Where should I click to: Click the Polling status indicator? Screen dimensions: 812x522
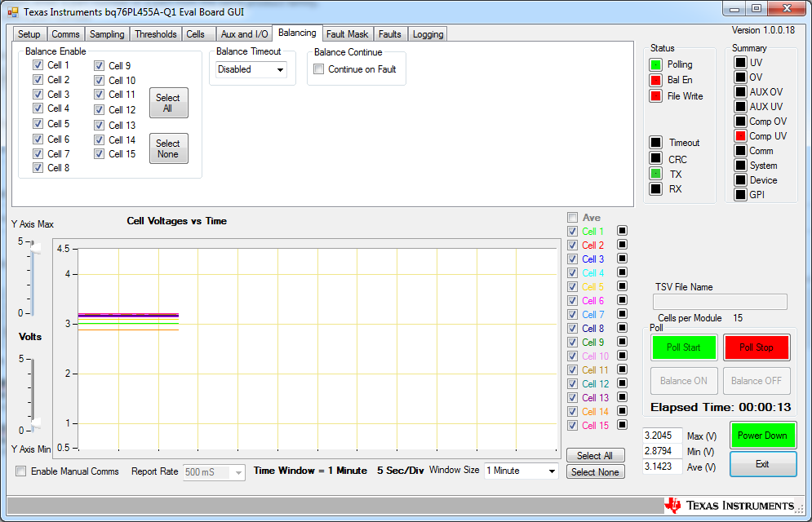click(655, 64)
